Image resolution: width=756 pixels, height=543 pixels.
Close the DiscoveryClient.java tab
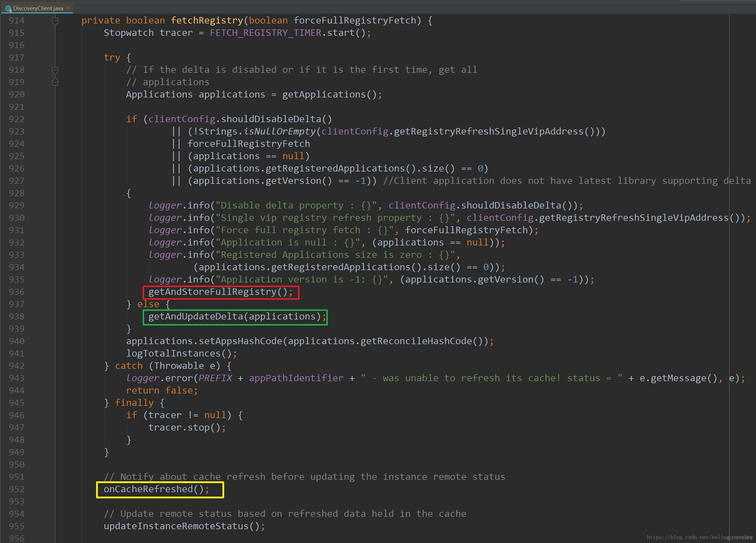click(68, 8)
